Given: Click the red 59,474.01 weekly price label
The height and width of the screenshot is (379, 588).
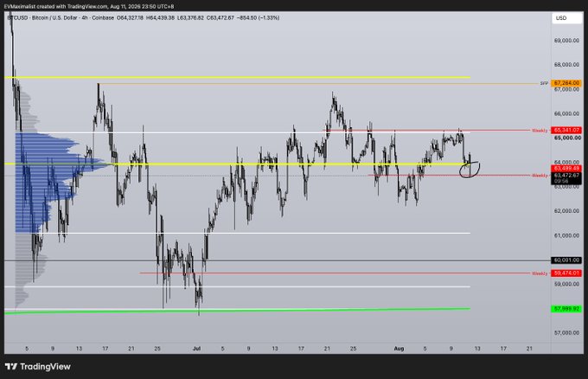Looking at the screenshot, I should click(x=566, y=273).
